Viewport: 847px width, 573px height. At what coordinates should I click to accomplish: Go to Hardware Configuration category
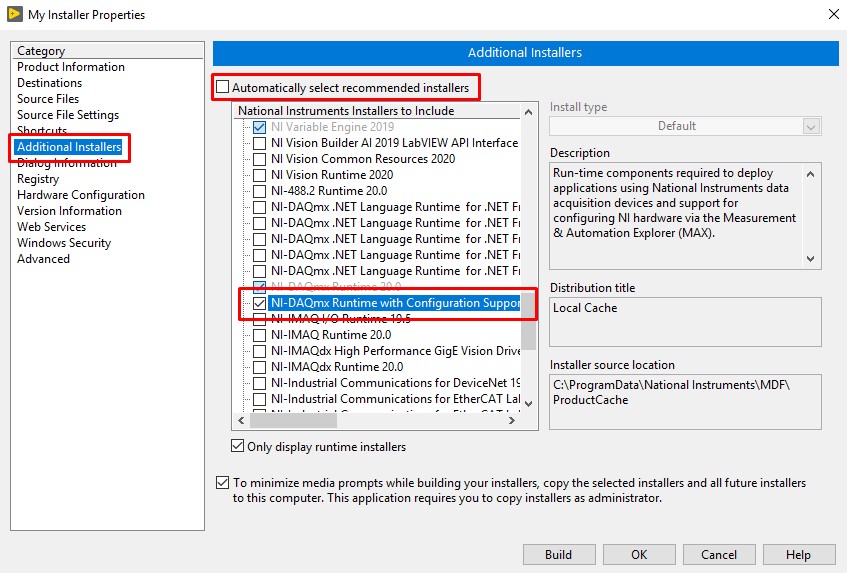(81, 195)
